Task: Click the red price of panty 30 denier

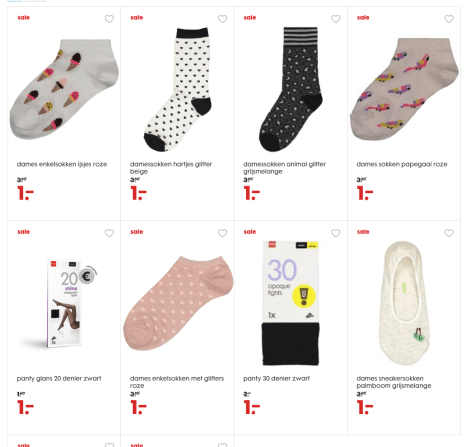Action: click(x=252, y=407)
